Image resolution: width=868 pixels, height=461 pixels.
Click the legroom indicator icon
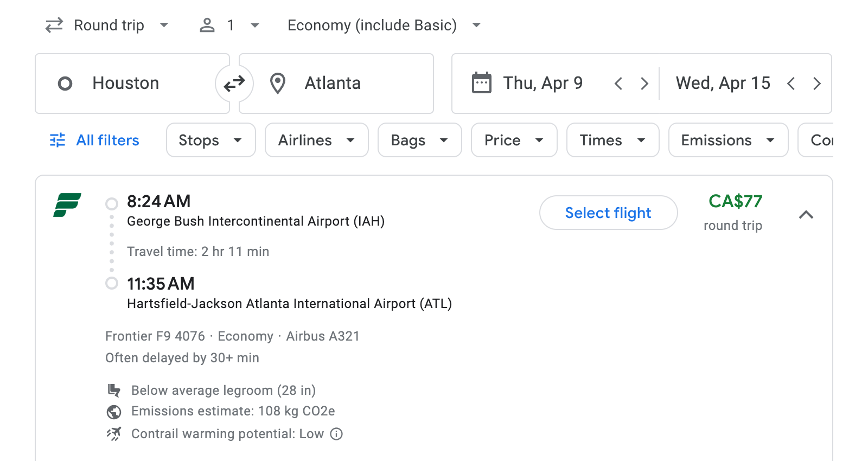pyautogui.click(x=114, y=390)
